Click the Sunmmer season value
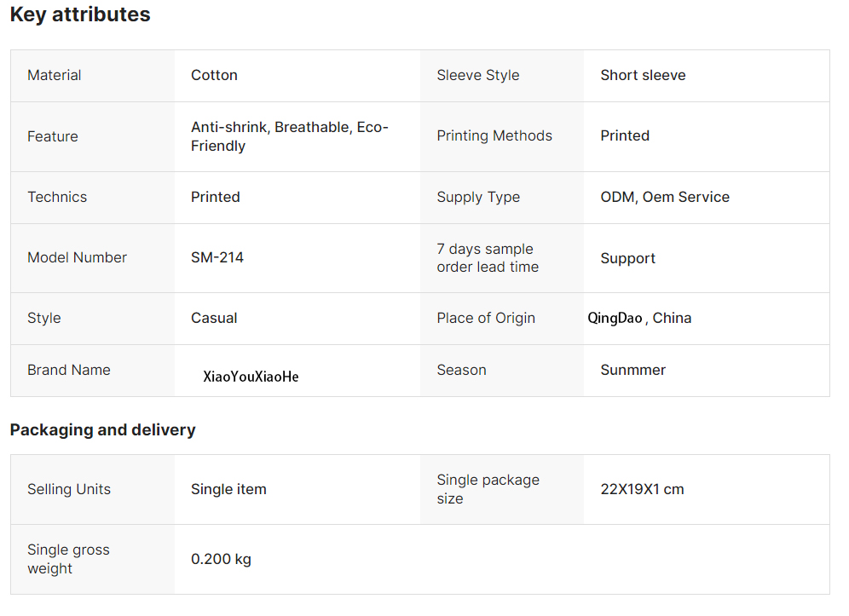Screen dimensions: 849x616 tap(632, 370)
